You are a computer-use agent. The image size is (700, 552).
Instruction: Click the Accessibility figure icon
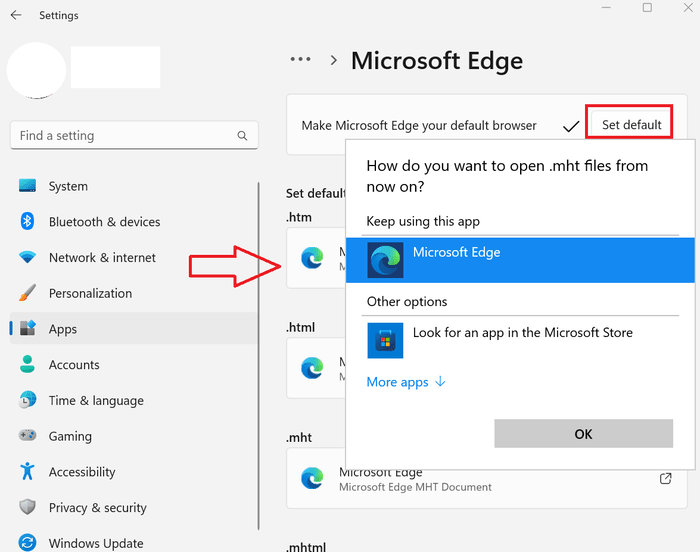tap(27, 471)
